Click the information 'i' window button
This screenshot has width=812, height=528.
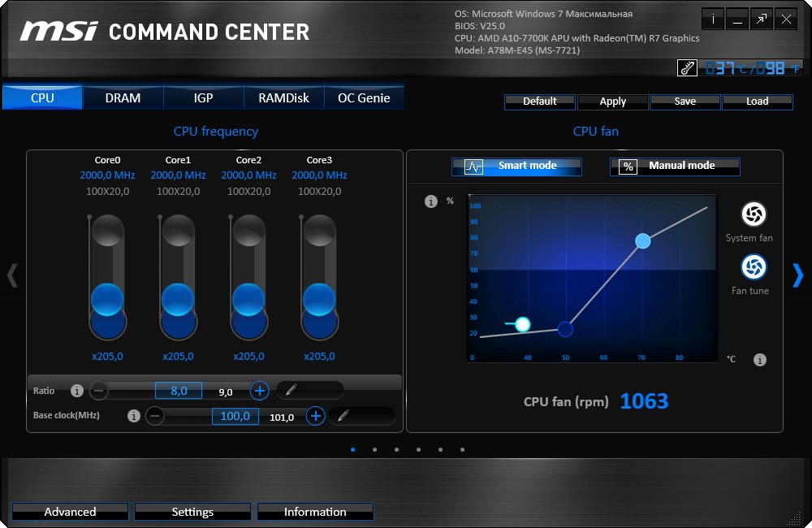(713, 19)
